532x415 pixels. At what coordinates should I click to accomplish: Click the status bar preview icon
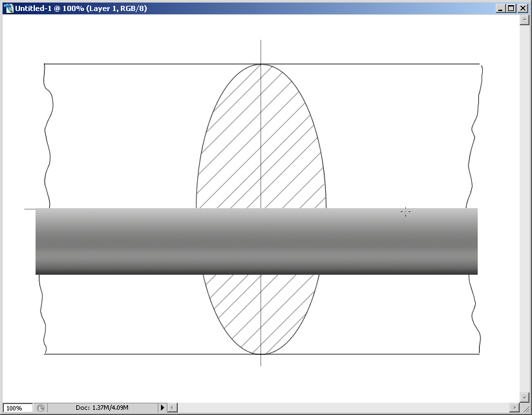click(x=40, y=407)
